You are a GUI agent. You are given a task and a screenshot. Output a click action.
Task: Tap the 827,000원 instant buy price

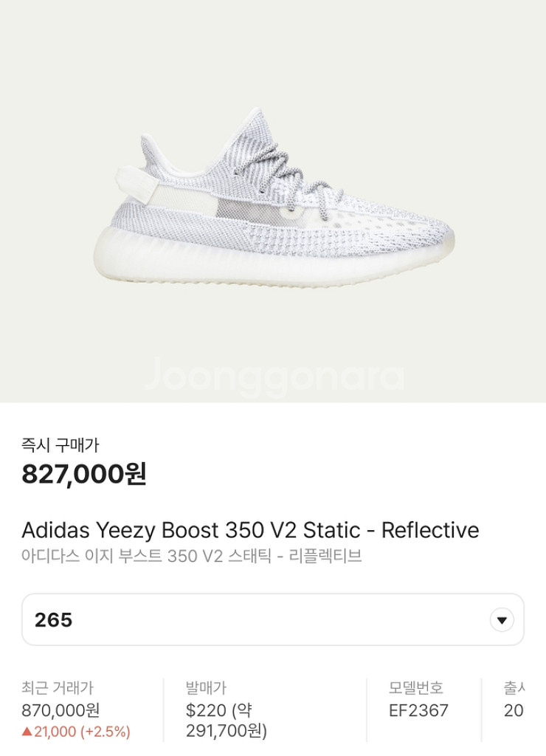(84, 473)
